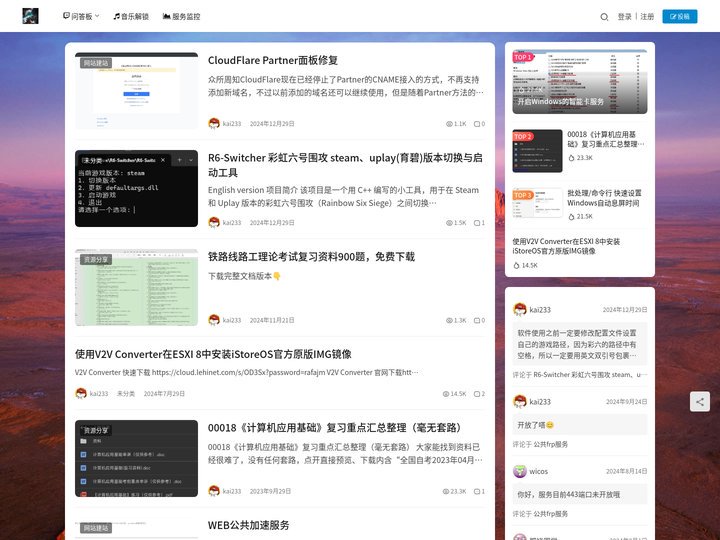Open CloudFlare Partner面板修复 article title
Screen dimensions: 720x540
point(273,60)
